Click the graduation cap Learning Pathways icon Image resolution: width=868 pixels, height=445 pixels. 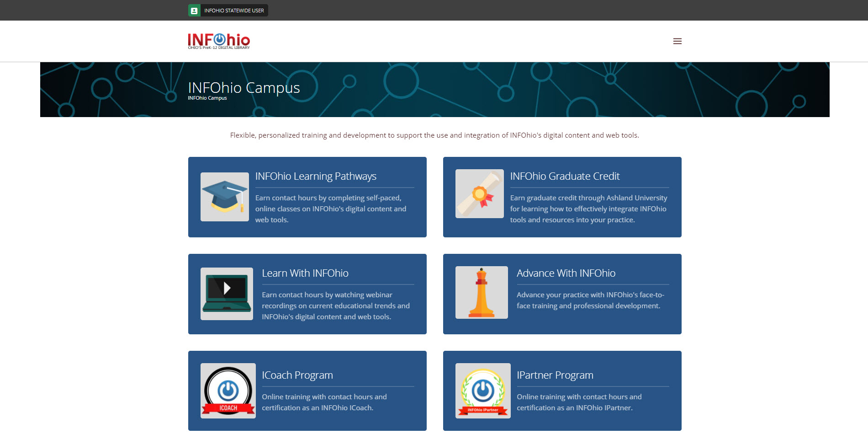click(225, 197)
